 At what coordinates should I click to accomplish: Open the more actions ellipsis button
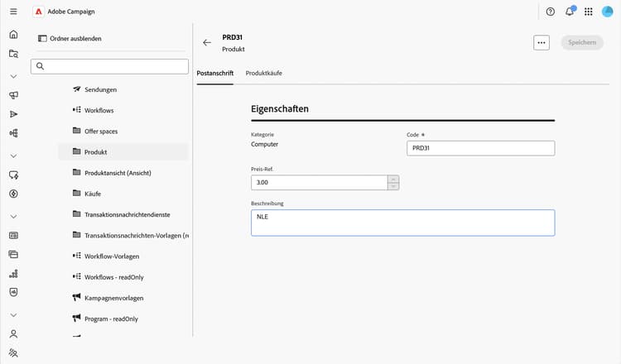point(542,43)
